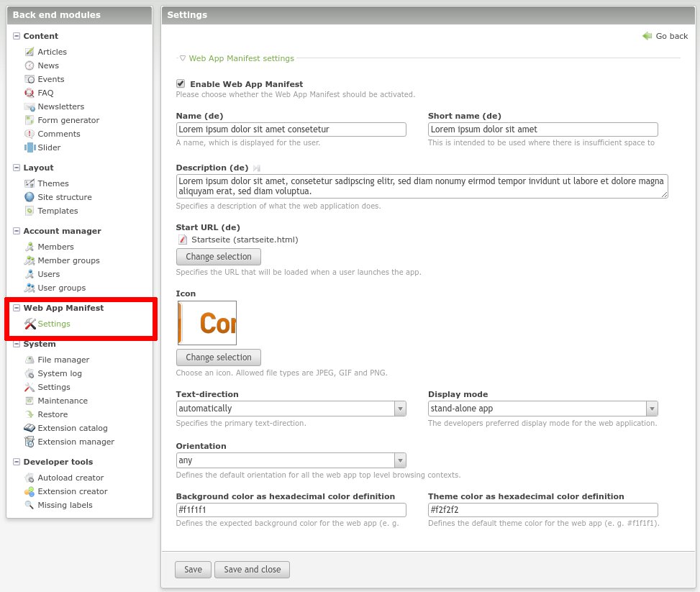The height and width of the screenshot is (592, 700).
Task: Click Change selection under Icon
Action: click(x=219, y=358)
